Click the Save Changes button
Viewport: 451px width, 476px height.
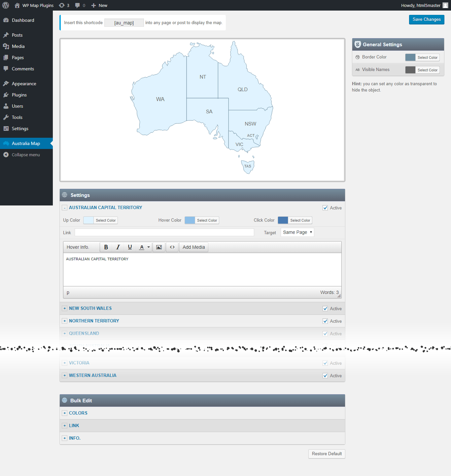(x=427, y=19)
